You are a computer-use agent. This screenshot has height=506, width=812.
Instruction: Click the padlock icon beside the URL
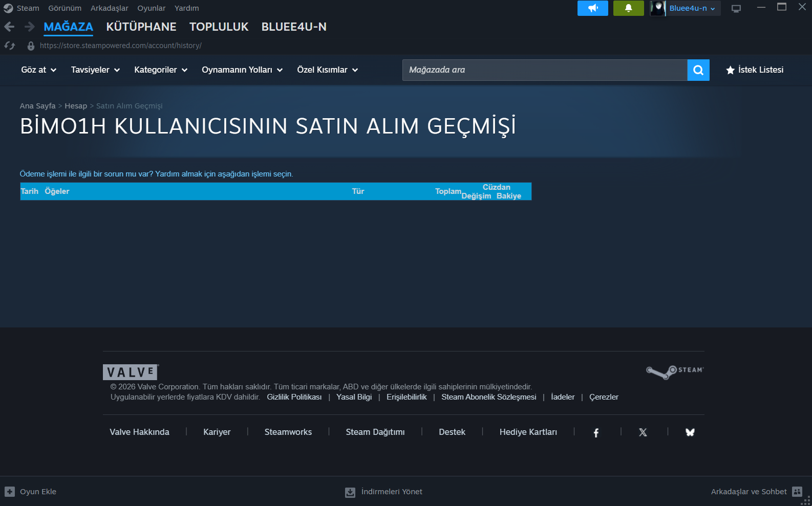click(x=31, y=46)
